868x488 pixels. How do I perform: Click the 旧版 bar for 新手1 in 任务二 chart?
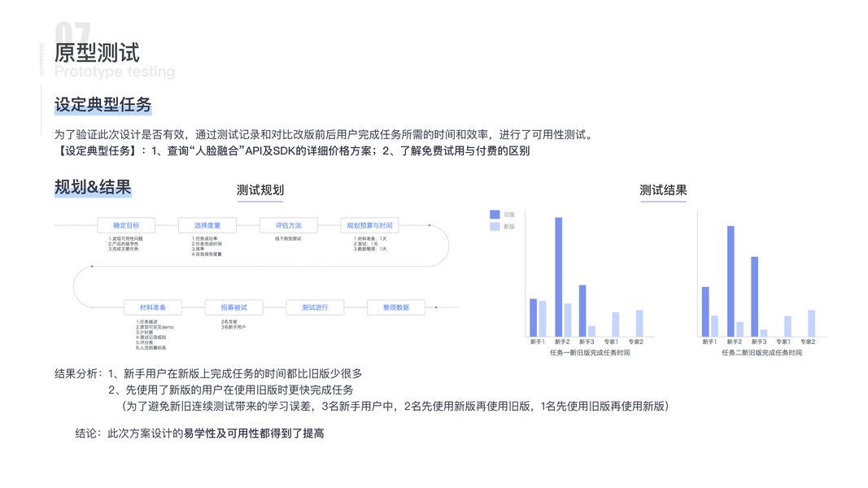click(x=706, y=312)
